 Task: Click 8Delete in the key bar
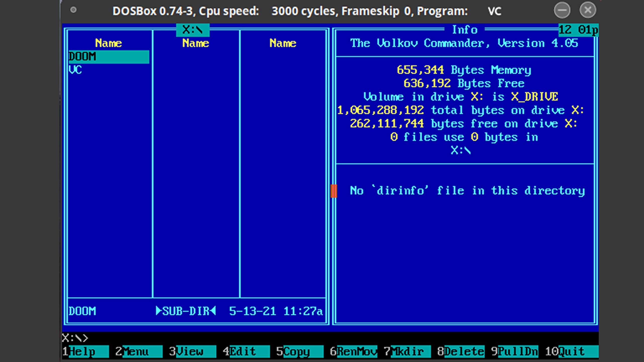tap(461, 351)
